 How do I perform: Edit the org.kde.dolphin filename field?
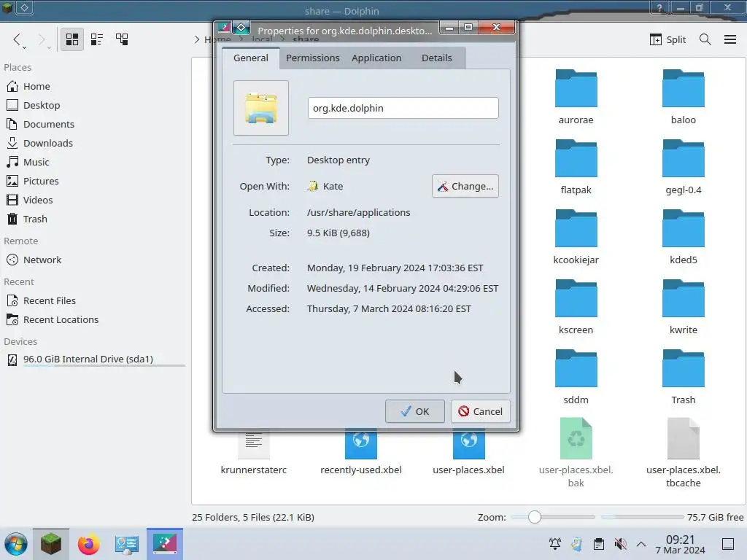(403, 108)
